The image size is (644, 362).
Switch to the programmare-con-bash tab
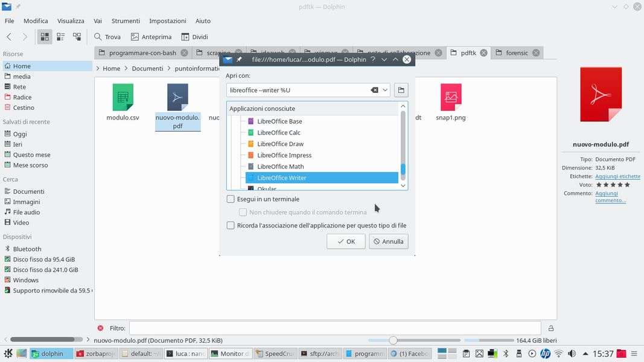pos(142,53)
